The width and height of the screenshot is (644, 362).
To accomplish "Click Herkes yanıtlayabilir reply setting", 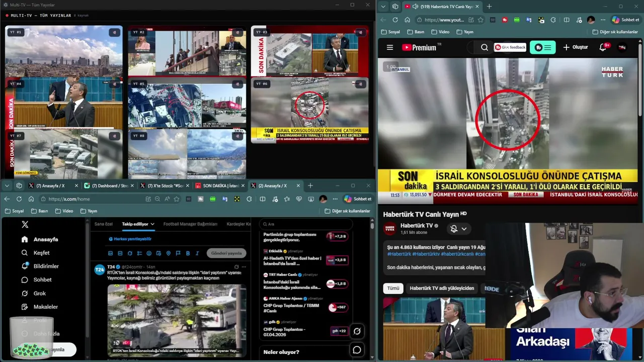I will (x=130, y=239).
